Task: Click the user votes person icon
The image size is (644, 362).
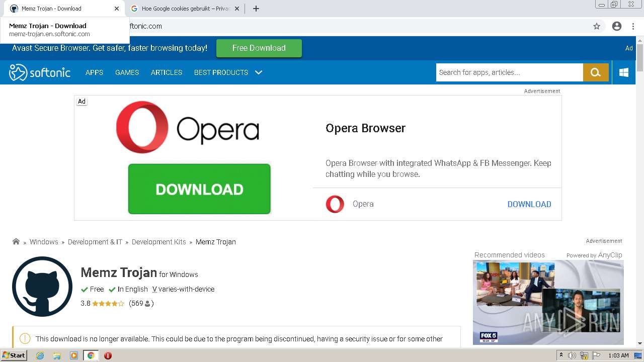Action: (x=147, y=304)
